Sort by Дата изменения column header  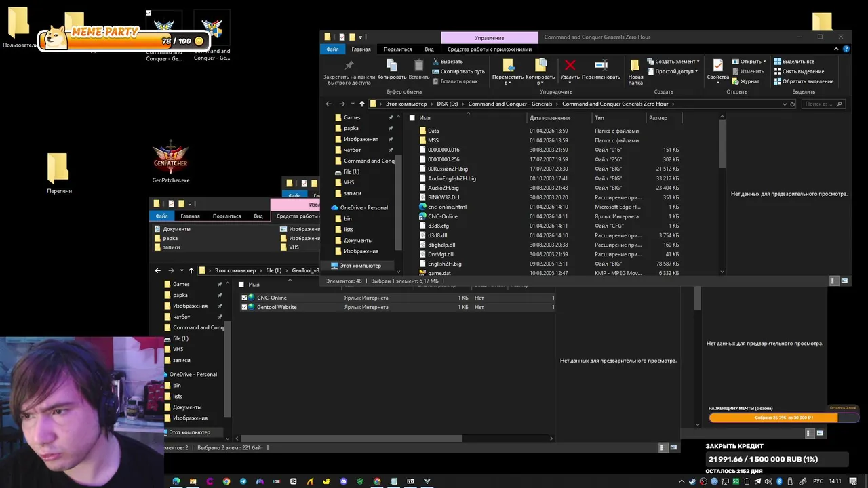[x=549, y=118]
